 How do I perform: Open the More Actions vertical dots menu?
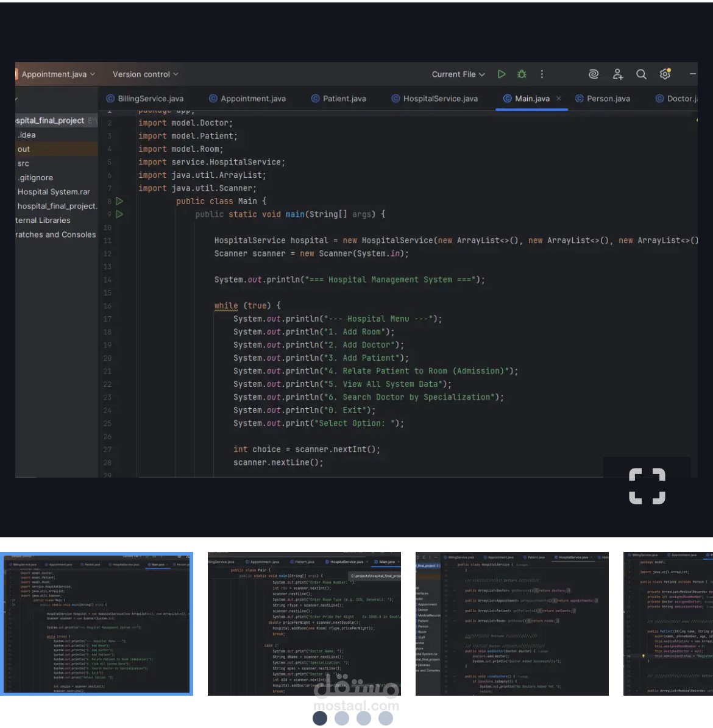tap(542, 74)
